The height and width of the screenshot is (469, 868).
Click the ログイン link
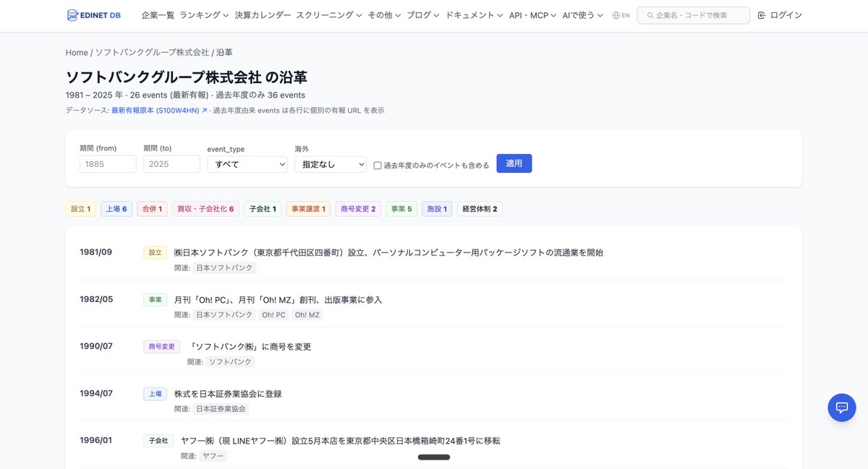pyautogui.click(x=786, y=15)
